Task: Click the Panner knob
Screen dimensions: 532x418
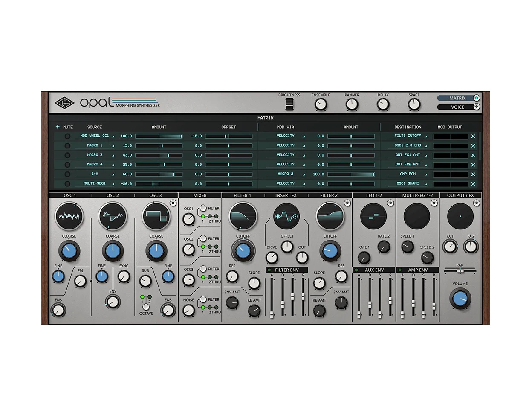Action: pos(352,104)
